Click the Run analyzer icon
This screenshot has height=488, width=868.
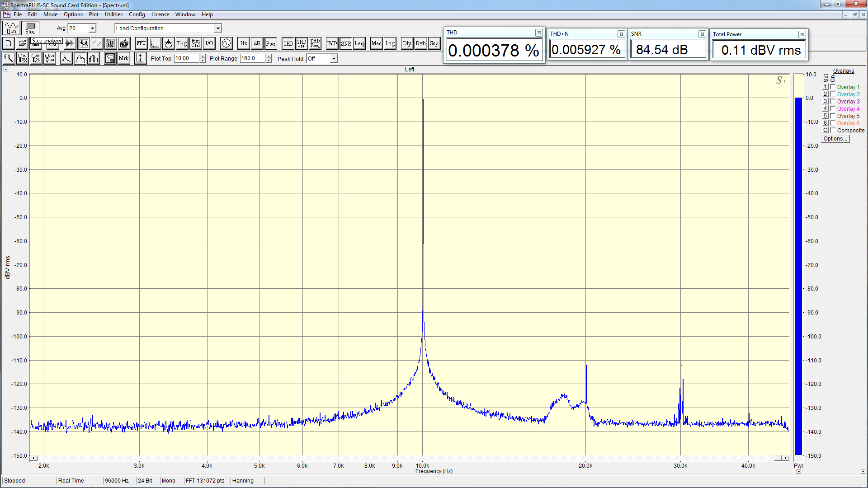tap(11, 28)
